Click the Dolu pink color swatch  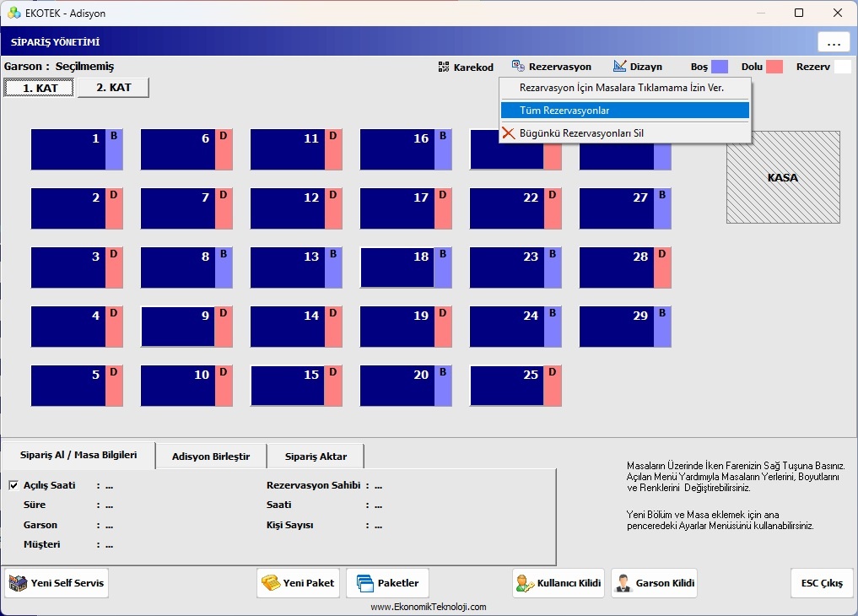pos(774,67)
